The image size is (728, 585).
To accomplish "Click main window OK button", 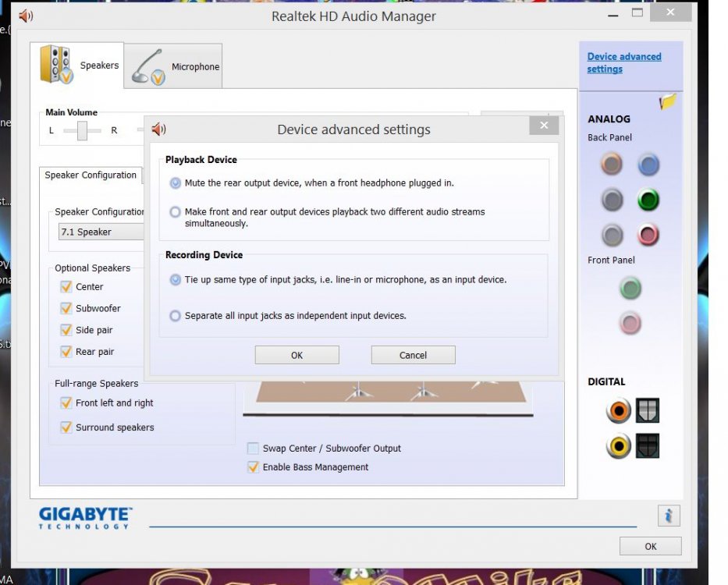I will click(x=651, y=547).
